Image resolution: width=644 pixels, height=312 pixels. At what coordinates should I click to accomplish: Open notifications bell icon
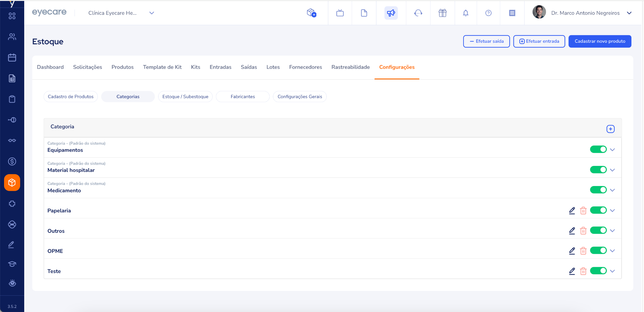[x=466, y=13]
